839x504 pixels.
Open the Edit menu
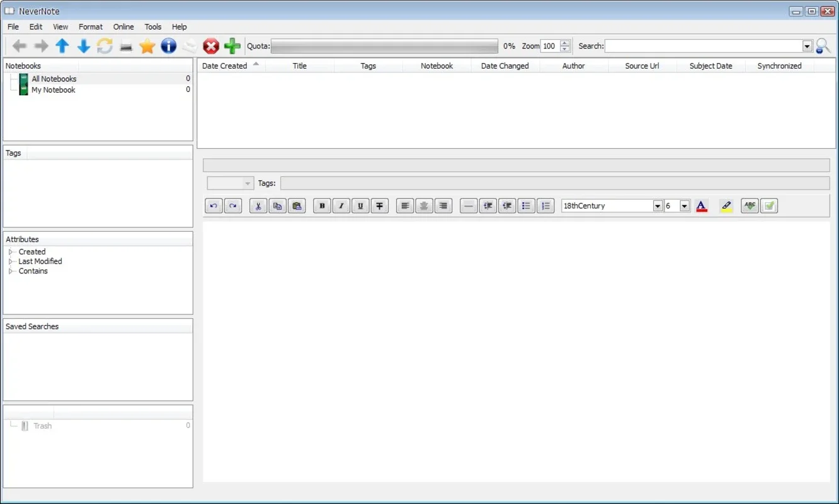coord(36,27)
